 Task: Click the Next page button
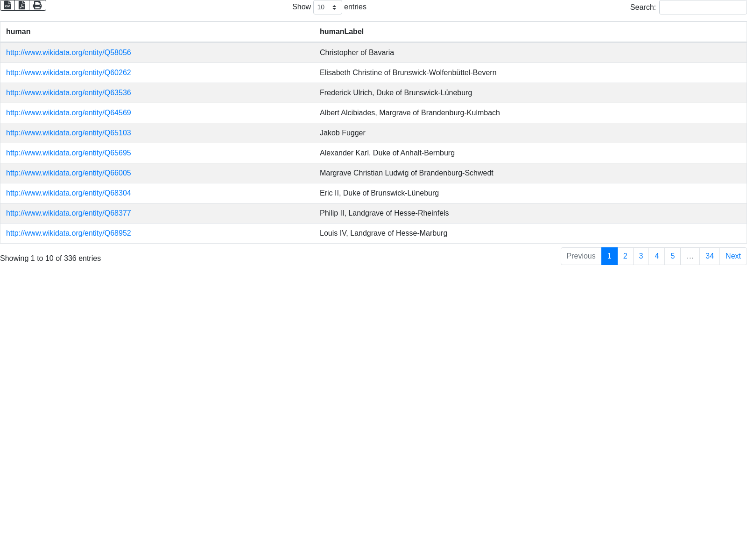[733, 256]
